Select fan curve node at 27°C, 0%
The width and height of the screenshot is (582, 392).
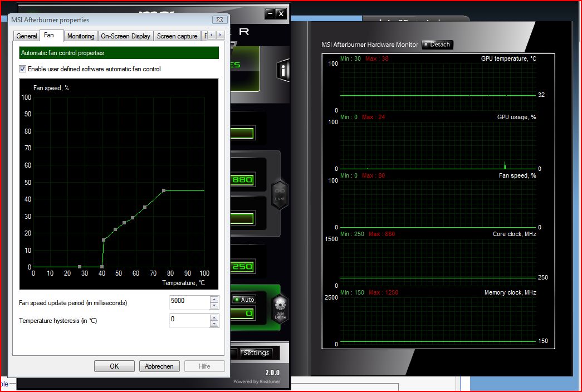(80, 267)
